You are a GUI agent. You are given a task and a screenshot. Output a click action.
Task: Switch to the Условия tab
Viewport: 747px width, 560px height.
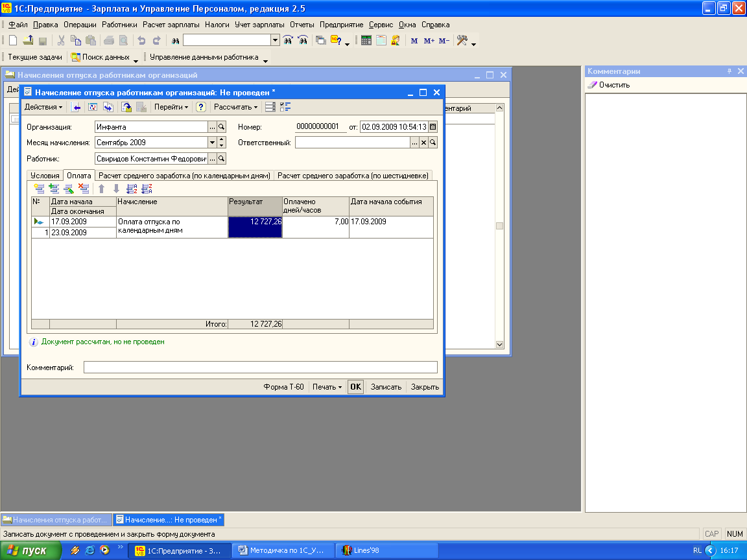[45, 176]
